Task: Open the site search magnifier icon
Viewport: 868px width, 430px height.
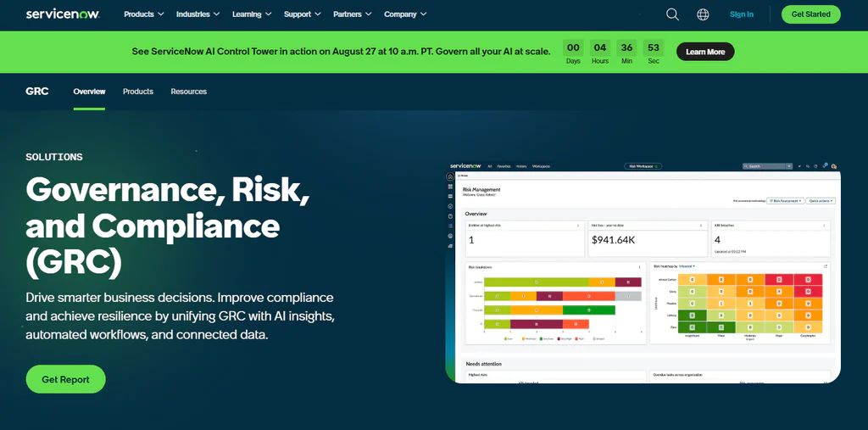Action: pyautogui.click(x=672, y=14)
